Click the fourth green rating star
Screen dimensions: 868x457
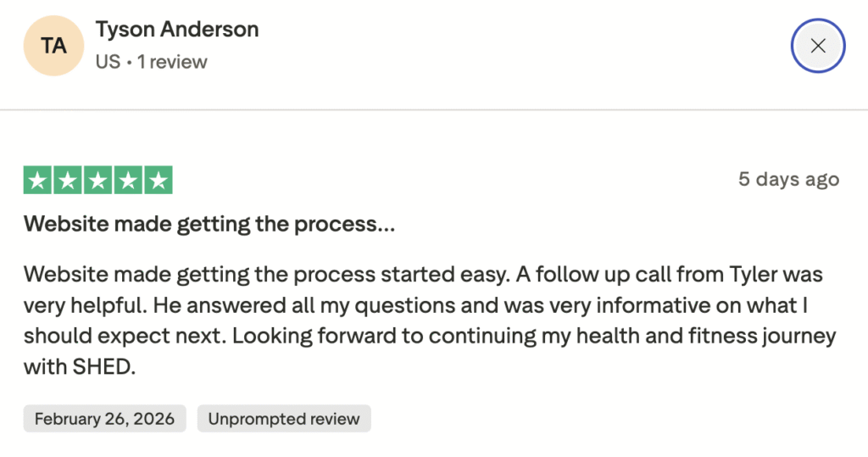[x=128, y=180]
